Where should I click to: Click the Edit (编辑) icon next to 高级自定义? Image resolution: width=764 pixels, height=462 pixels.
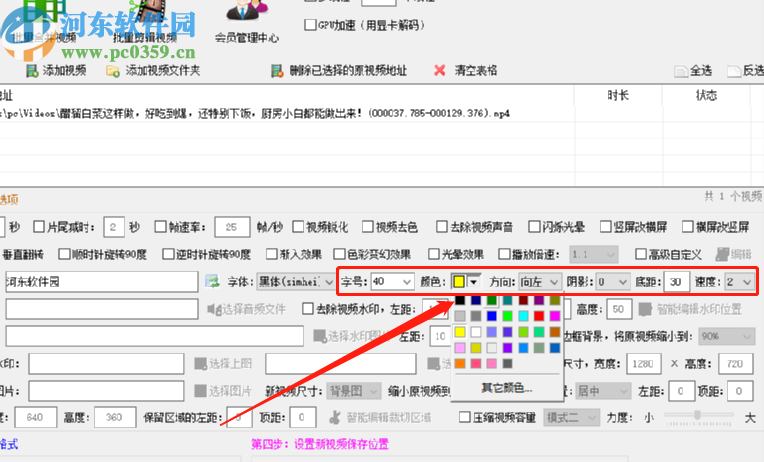point(722,254)
